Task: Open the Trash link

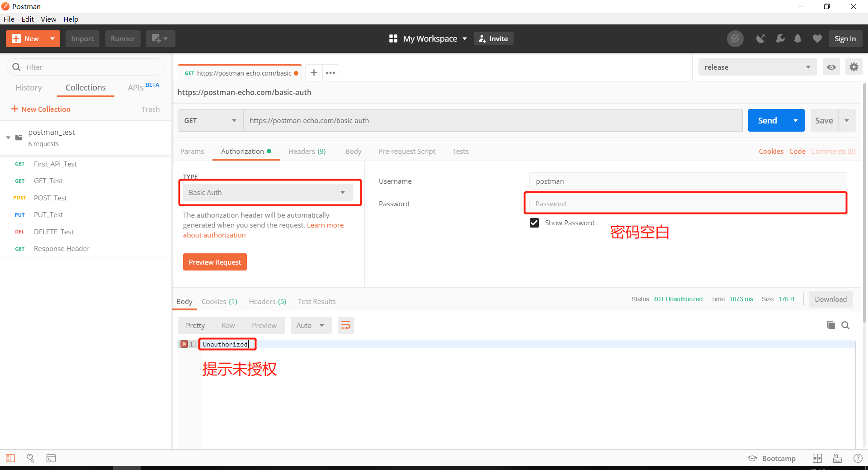Action: [151, 109]
